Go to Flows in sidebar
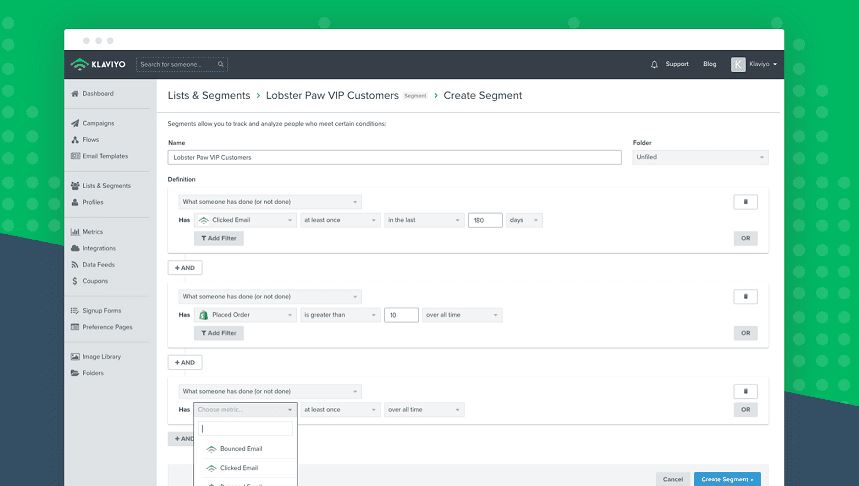Viewport: 859px width, 486px height. 91,140
